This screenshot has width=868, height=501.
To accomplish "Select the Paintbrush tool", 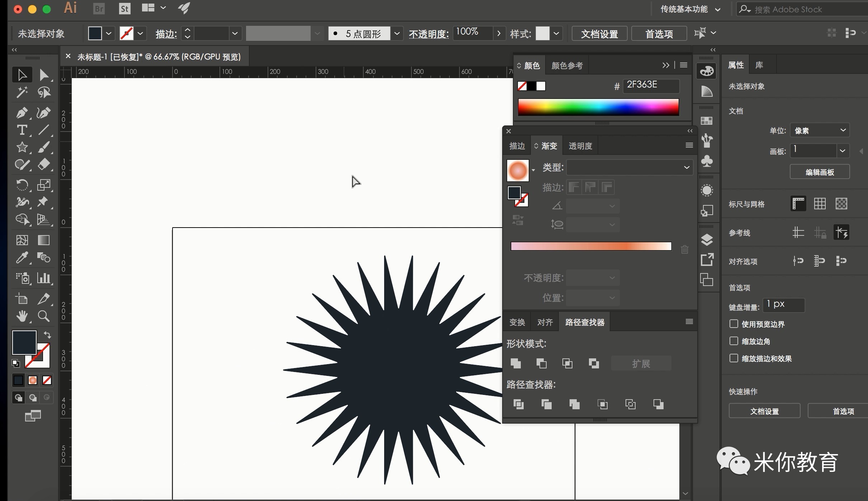I will click(x=44, y=147).
